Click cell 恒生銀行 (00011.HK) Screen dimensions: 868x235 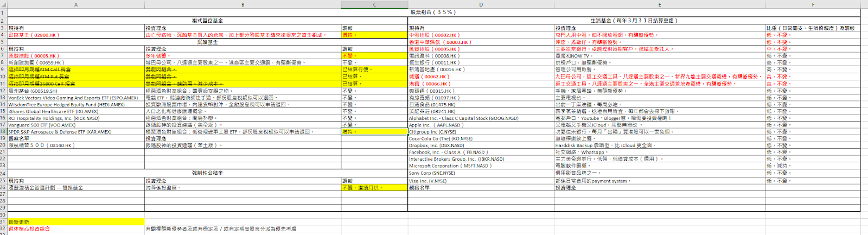(x=481, y=62)
